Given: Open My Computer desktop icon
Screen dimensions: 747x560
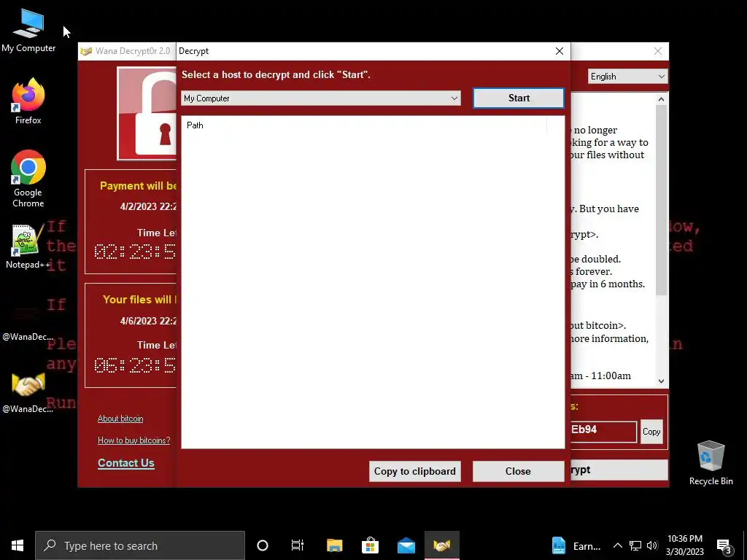Looking at the screenshot, I should tap(28, 31).
